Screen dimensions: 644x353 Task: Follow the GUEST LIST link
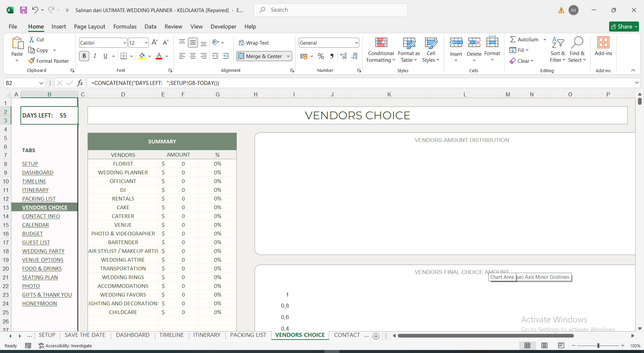[x=36, y=242]
